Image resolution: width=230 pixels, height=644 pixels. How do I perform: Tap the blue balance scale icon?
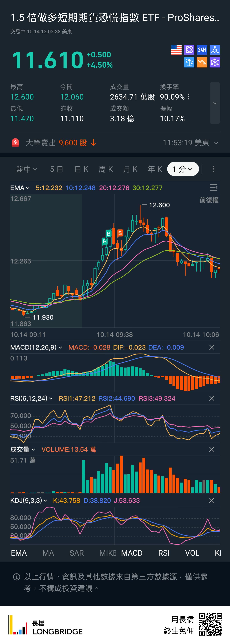189,63
